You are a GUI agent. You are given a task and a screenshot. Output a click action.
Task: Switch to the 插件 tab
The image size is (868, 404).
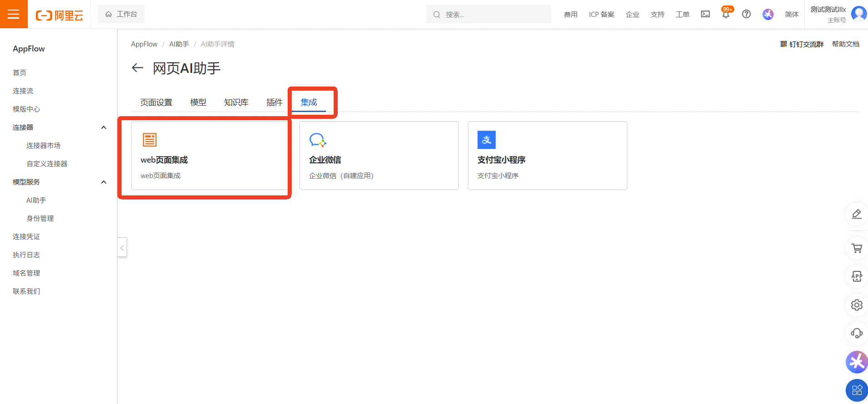(x=274, y=102)
